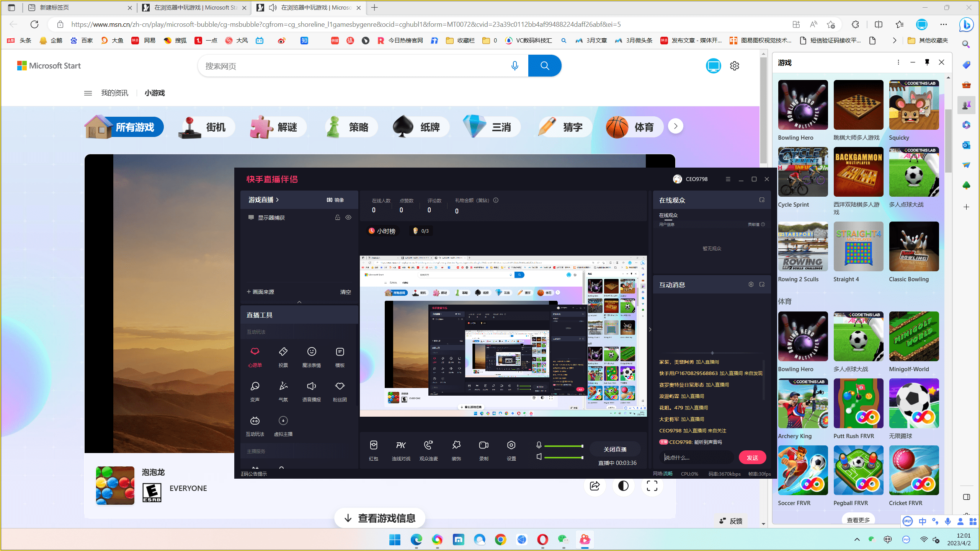980x551 pixels.
Task: Select 所有游戏 category
Action: click(124, 127)
